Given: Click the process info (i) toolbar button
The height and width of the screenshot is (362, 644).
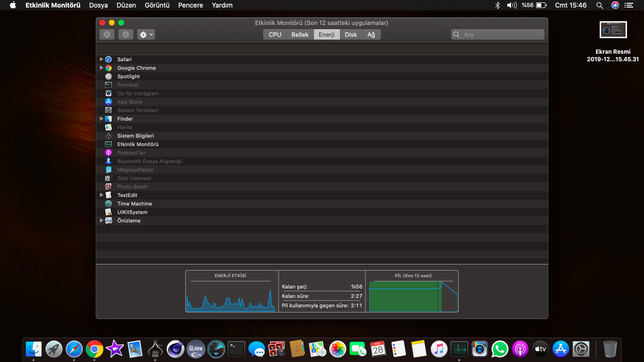Looking at the screenshot, I should tap(125, 34).
